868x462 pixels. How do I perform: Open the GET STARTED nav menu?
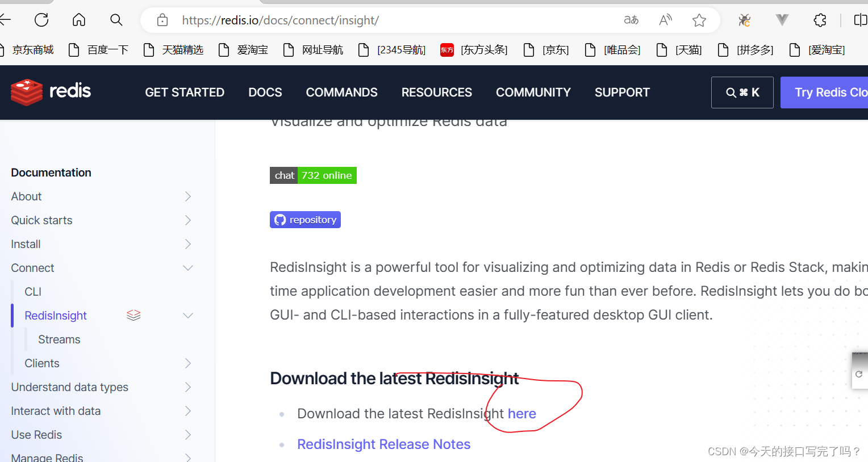[185, 93]
